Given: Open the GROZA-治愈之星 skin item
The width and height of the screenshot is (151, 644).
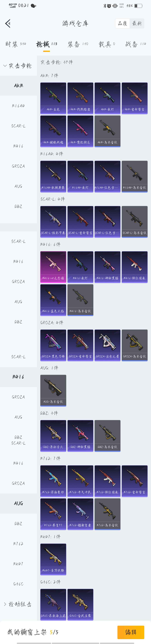Looking at the screenshot, I should [108, 345].
